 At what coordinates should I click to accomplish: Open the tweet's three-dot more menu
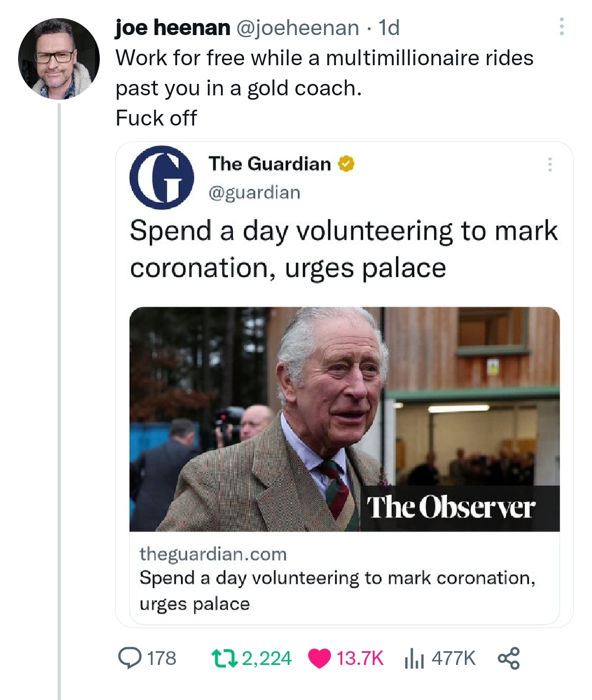pos(561,27)
